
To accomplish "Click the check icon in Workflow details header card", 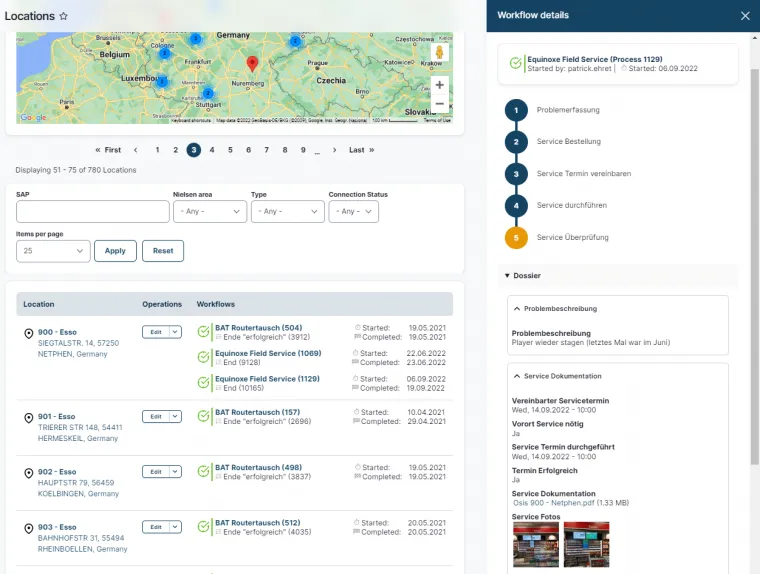I will tap(516, 64).
